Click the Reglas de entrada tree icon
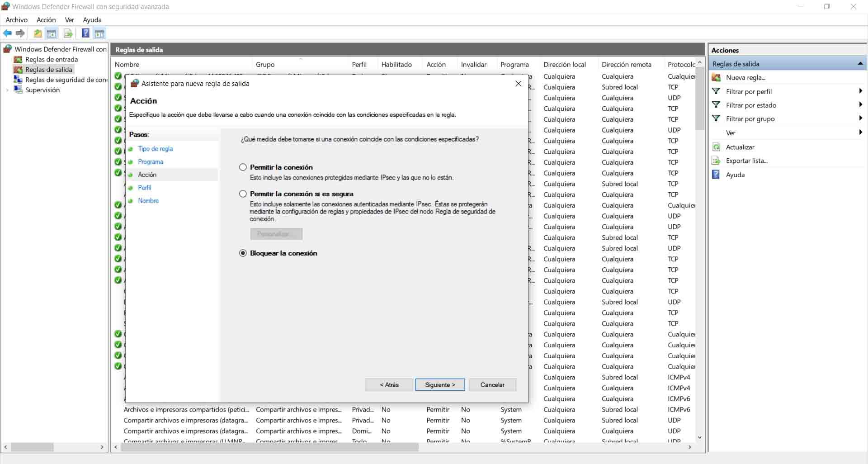Viewport: 868px width, 464px height. [18, 59]
